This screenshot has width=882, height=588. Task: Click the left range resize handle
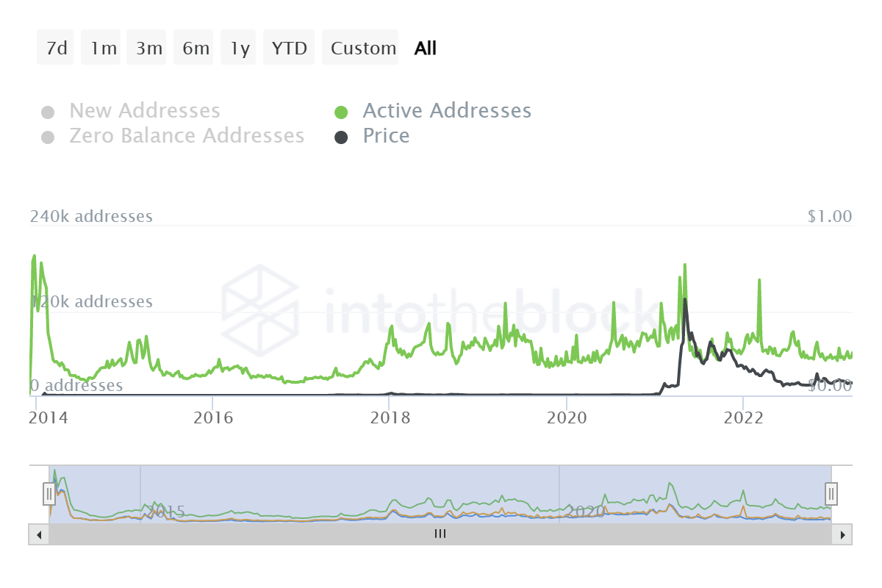click(x=49, y=494)
